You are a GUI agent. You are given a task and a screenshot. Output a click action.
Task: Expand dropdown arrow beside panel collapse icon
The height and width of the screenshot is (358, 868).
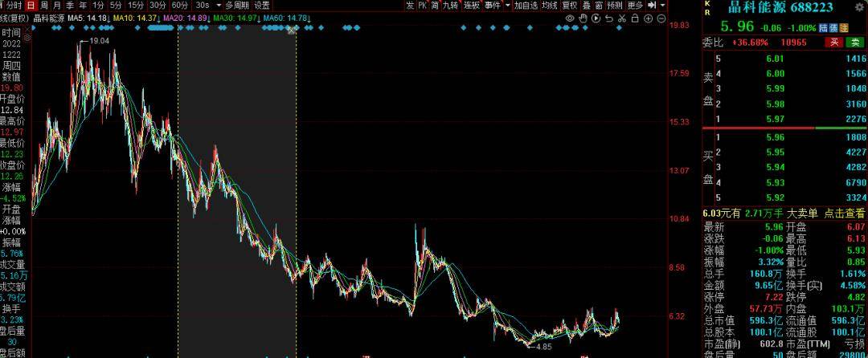click(x=663, y=6)
